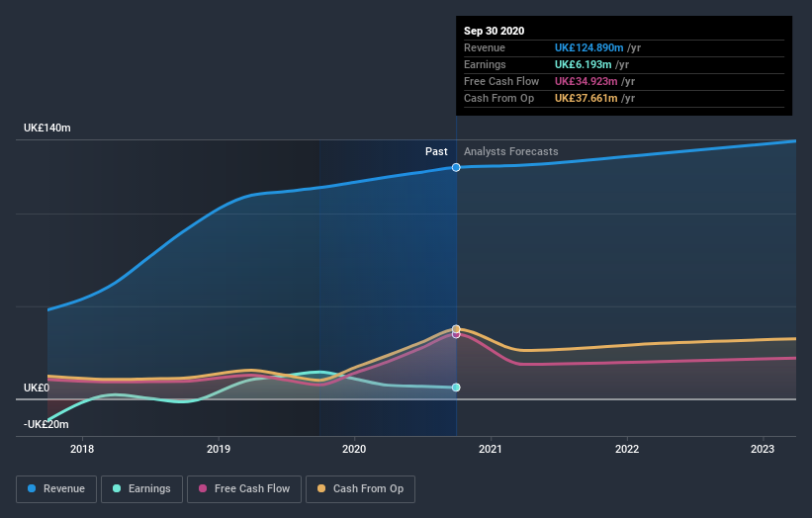Image resolution: width=812 pixels, height=518 pixels.
Task: Click the UK£6.193m earnings value
Action: click(584, 64)
